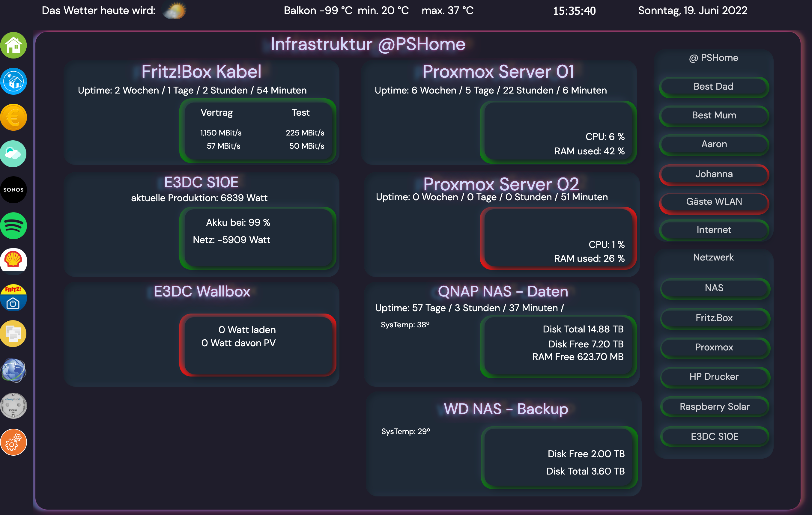Click the weather forecast icon in header
This screenshot has height=515, width=812.
click(x=174, y=11)
